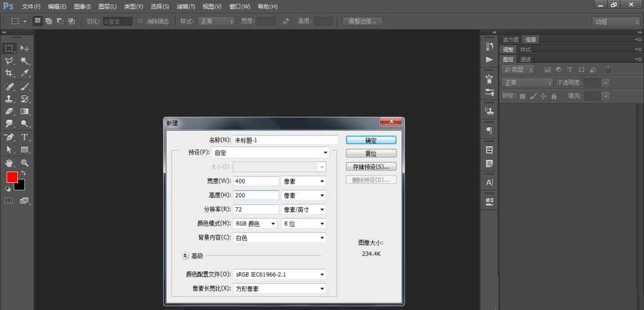Image resolution: width=644 pixels, height=310 pixels.
Task: Select the Horizontal Type tool
Action: click(25, 137)
